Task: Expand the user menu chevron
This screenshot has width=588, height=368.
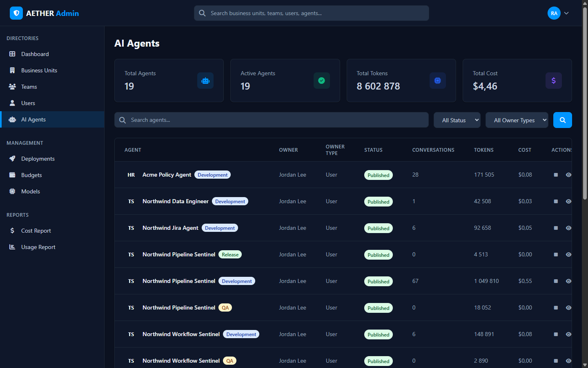Action: click(x=566, y=13)
